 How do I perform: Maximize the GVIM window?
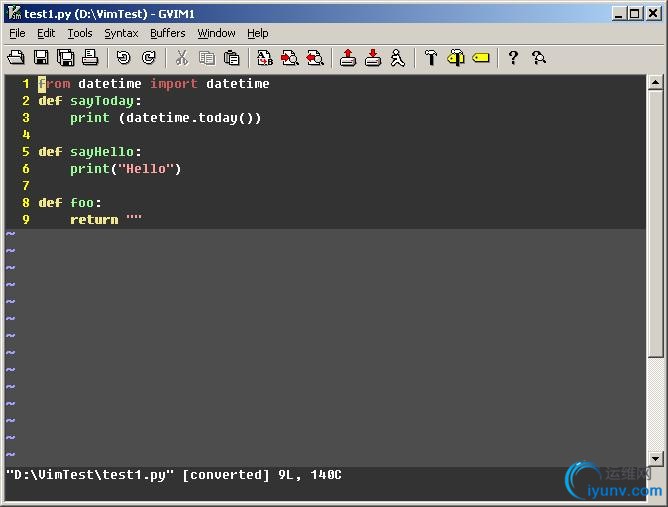(634, 14)
